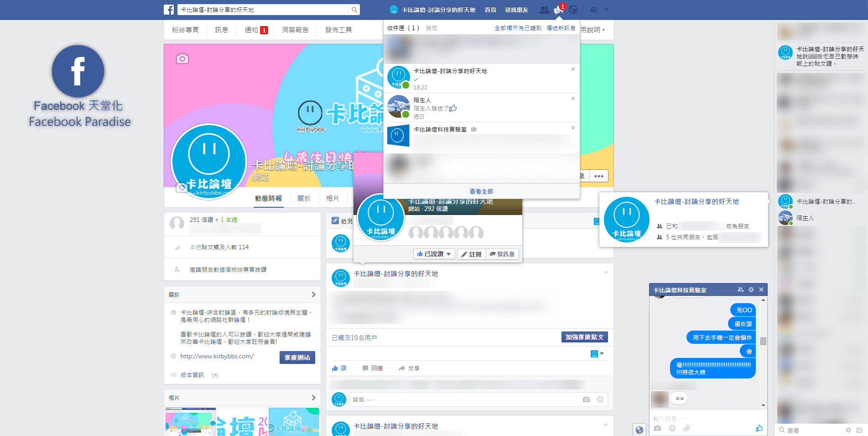
Task: Attach a photo using the comment camera icon
Action: (586, 399)
